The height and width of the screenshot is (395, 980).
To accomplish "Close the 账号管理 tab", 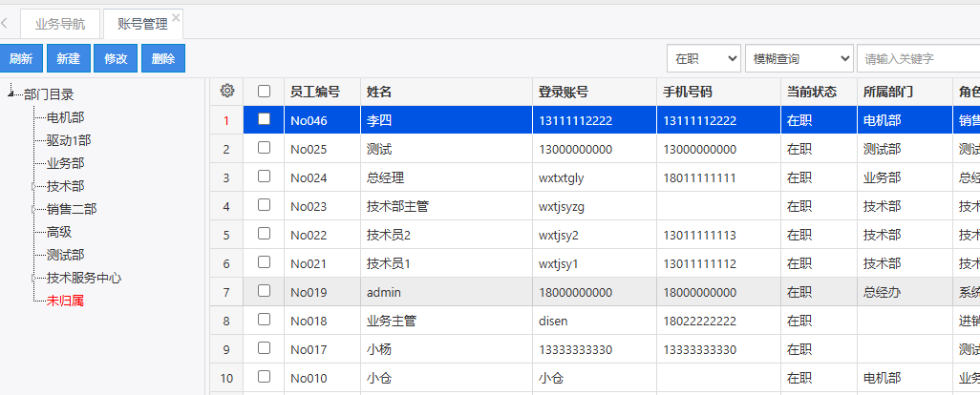I will coord(176,17).
